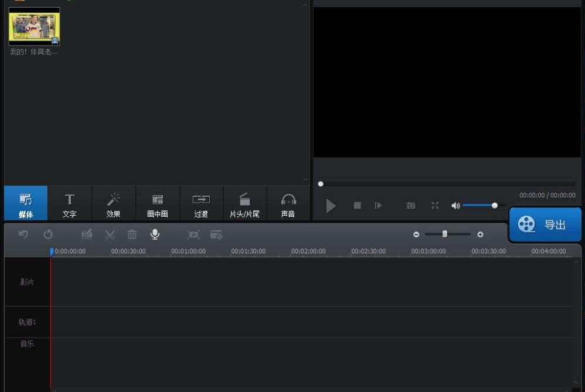Mute the preview speaker volume

coord(455,206)
